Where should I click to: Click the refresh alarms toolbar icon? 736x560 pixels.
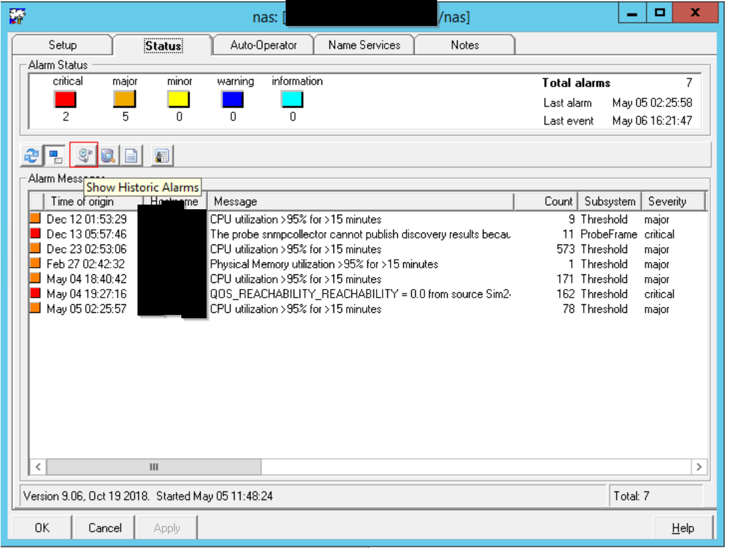tap(31, 156)
